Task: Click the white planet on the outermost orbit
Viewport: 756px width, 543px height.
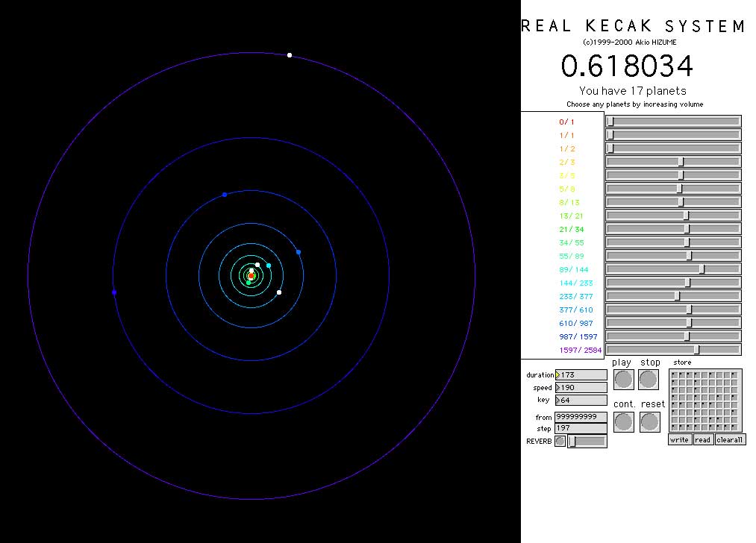Action: [x=290, y=55]
